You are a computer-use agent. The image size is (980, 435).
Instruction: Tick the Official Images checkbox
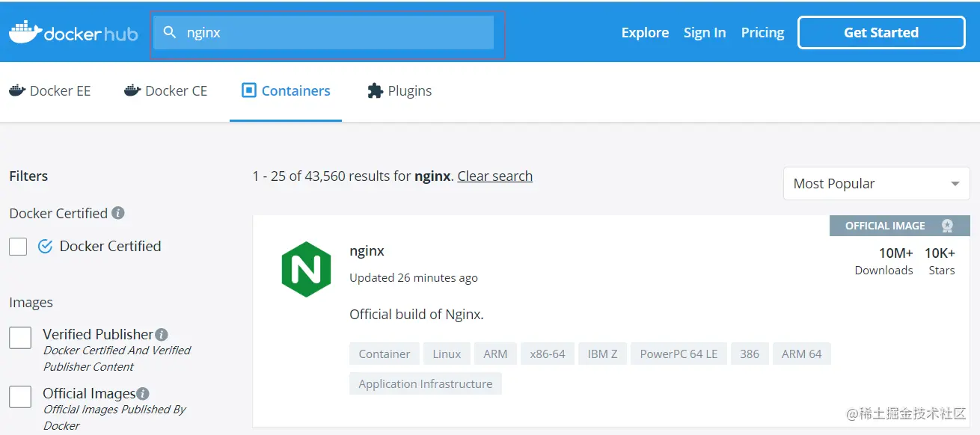[x=20, y=397]
